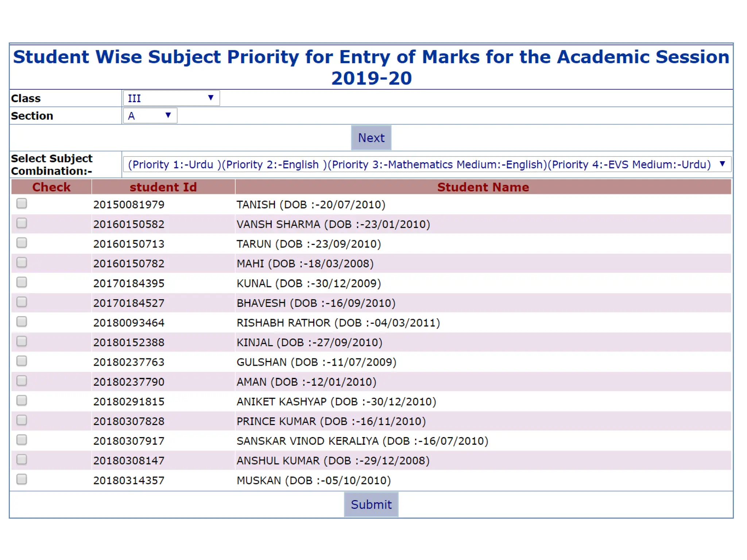Tick the ANSHUL KUMAR checkbox

(x=22, y=459)
